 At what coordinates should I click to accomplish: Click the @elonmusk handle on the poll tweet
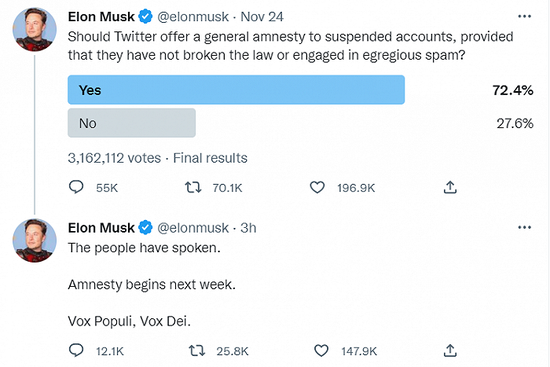(x=193, y=17)
